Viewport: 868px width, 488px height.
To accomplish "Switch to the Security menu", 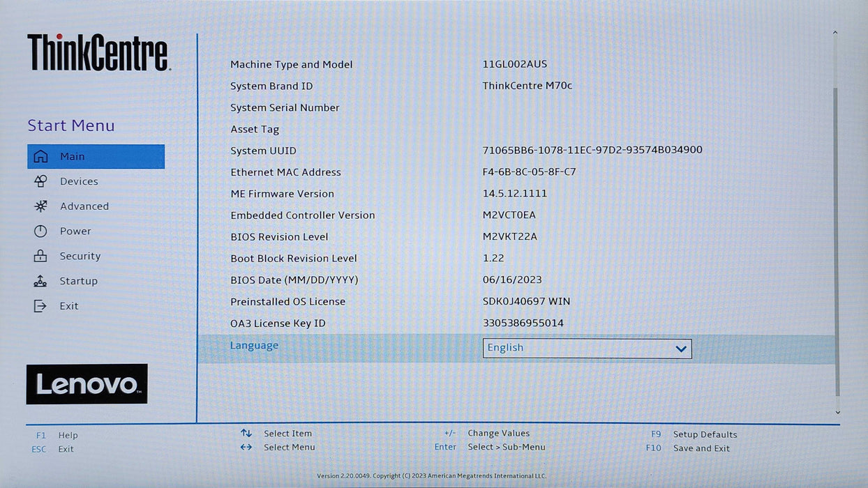I will coord(80,256).
